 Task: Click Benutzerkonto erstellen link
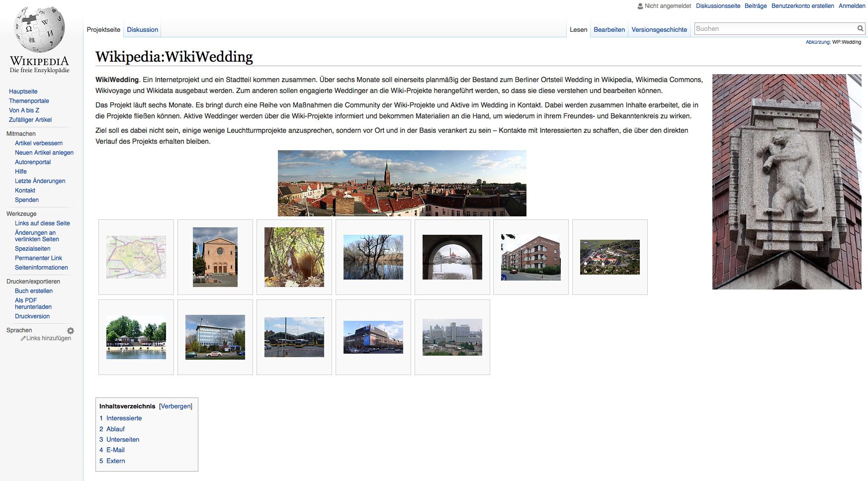pyautogui.click(x=802, y=6)
